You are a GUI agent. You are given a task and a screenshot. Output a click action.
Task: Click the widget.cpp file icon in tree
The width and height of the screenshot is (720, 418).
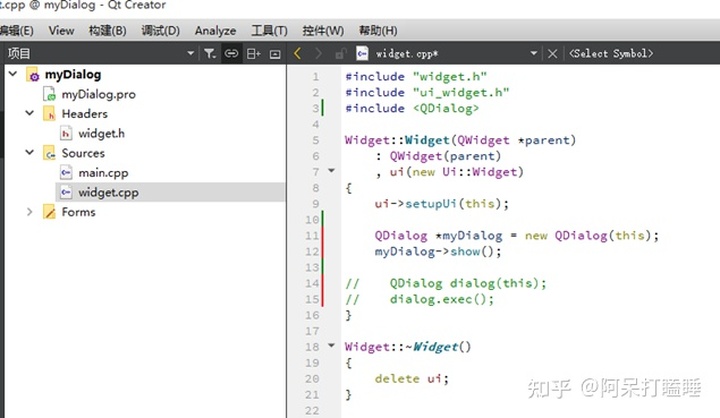[66, 192]
